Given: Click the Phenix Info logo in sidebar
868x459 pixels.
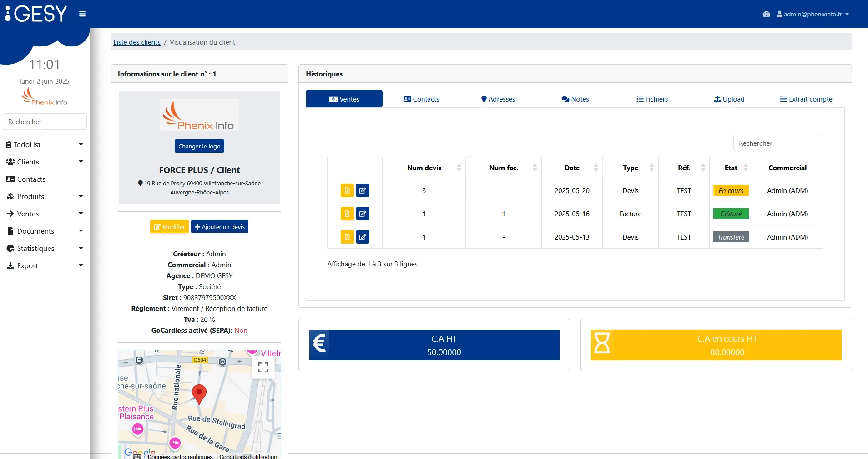Looking at the screenshot, I should pos(45,97).
